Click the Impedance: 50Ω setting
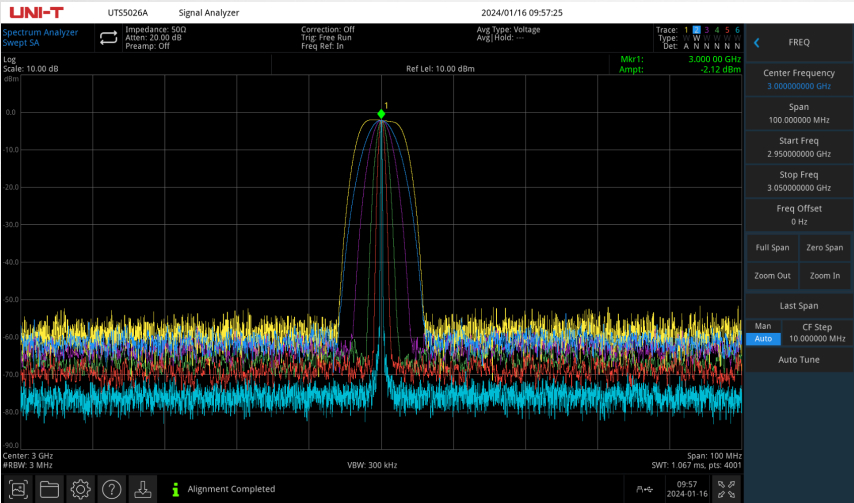Viewport: 854px width, 503px height. (x=156, y=29)
